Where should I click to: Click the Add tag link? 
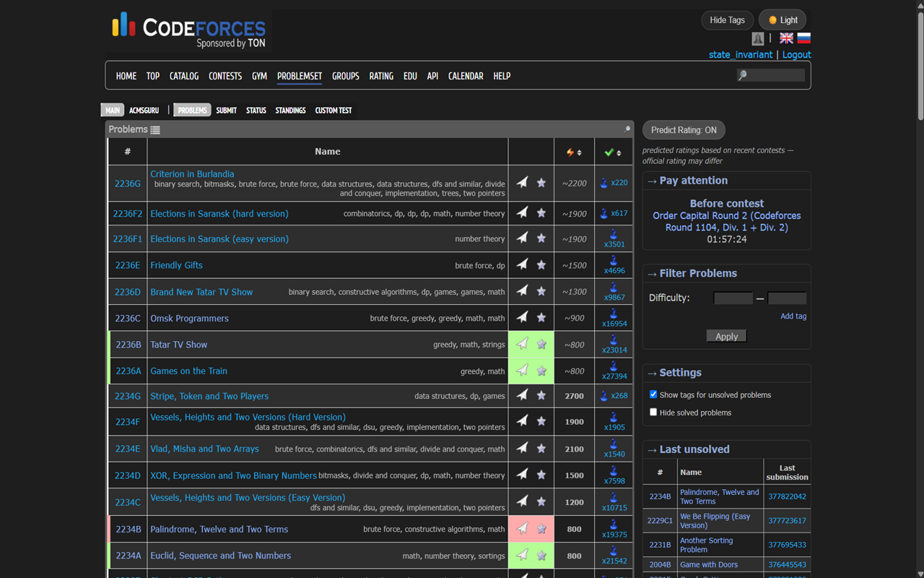(793, 316)
